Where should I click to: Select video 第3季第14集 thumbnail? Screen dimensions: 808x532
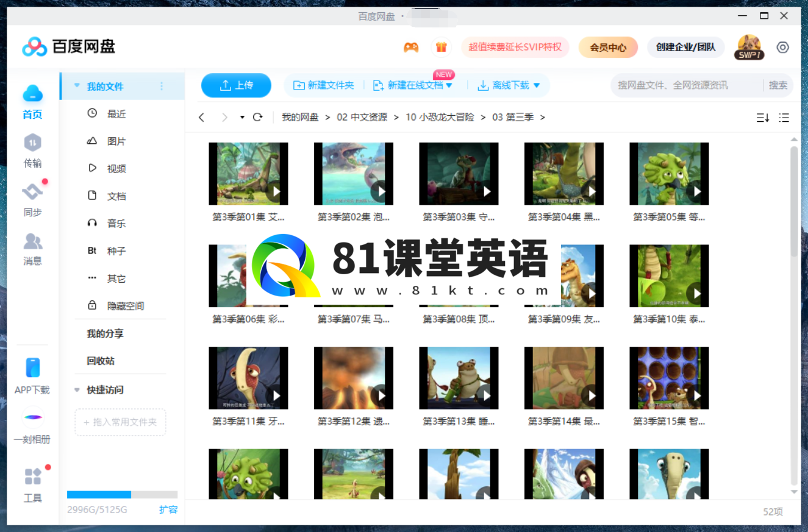pyautogui.click(x=564, y=378)
